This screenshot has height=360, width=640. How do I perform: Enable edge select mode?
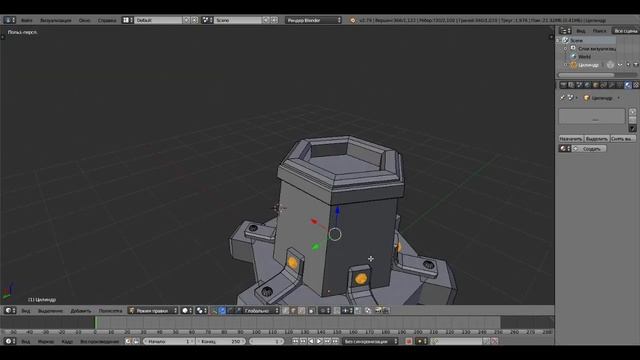coord(293,311)
